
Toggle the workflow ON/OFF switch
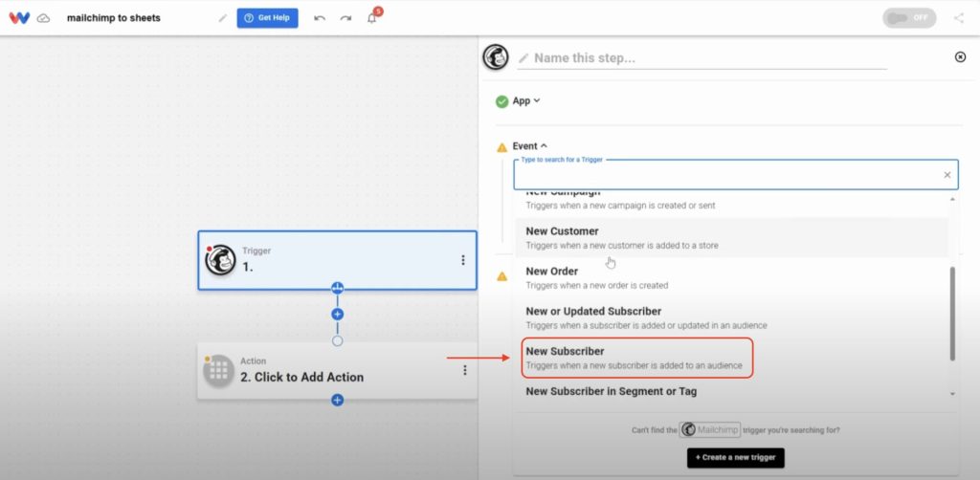pyautogui.click(x=909, y=18)
